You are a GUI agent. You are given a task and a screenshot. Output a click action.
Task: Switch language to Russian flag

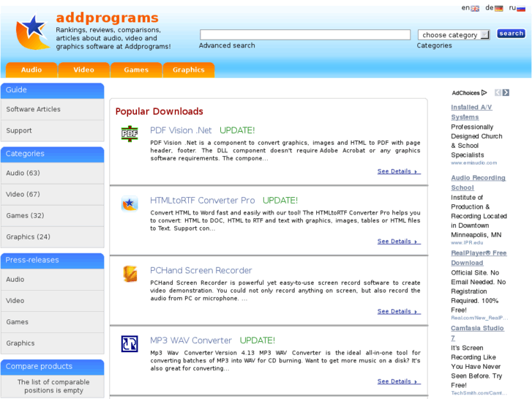point(521,9)
